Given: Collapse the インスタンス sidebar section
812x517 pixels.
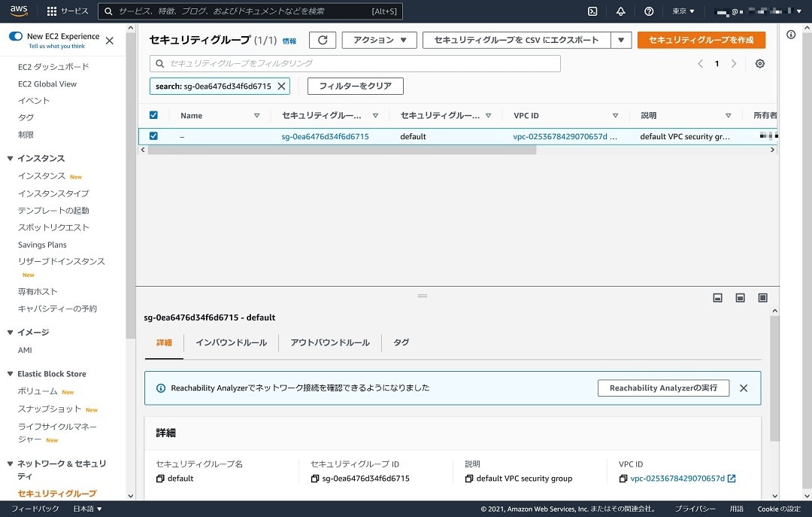Looking at the screenshot, I should [10, 158].
